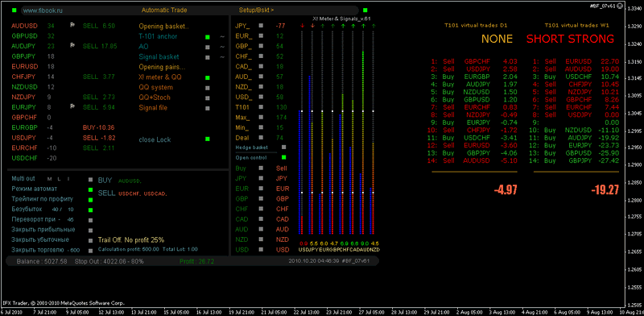Viewport: 644px width, 316px height.
Task: Enable the Multi out square
Action: tap(91, 180)
